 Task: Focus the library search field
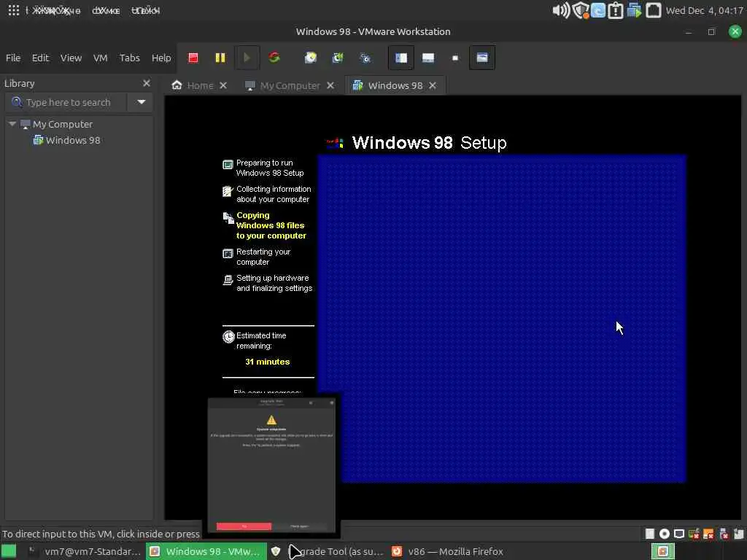coord(66,102)
